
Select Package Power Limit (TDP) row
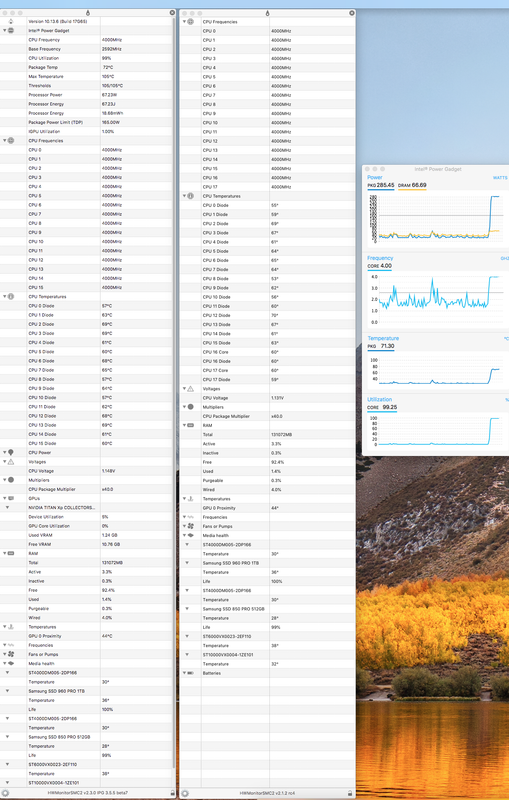[87, 122]
